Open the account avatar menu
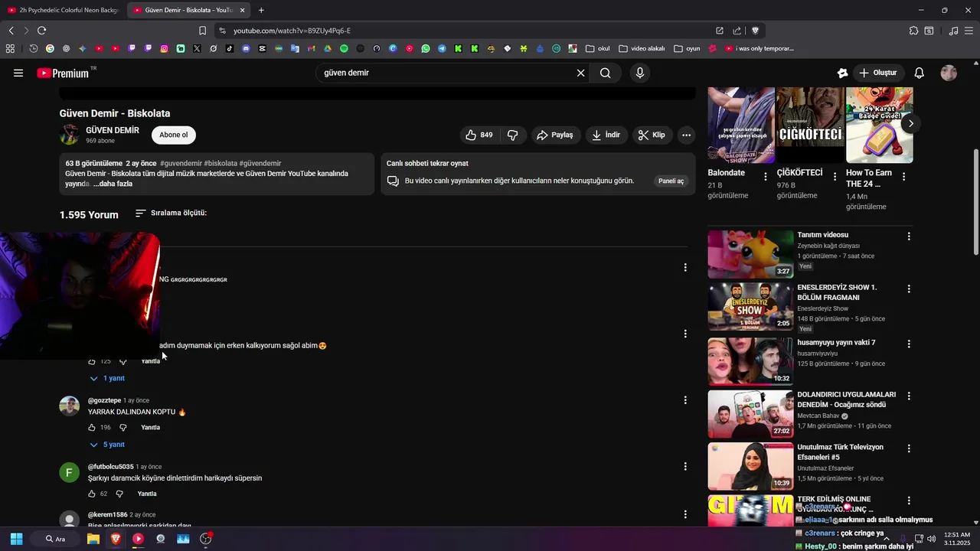 tap(949, 73)
